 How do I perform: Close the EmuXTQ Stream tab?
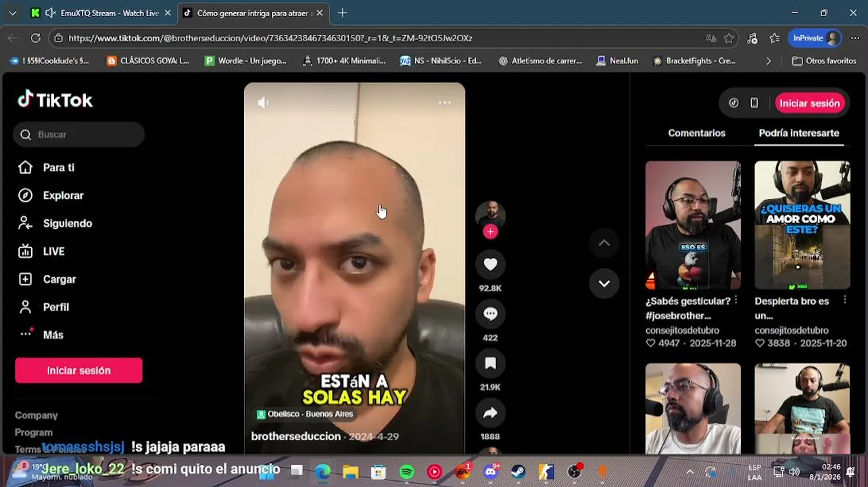[x=168, y=13]
